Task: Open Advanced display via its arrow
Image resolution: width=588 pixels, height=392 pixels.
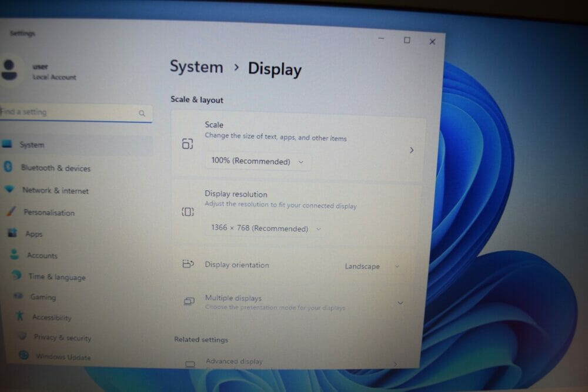Action: tap(395, 364)
